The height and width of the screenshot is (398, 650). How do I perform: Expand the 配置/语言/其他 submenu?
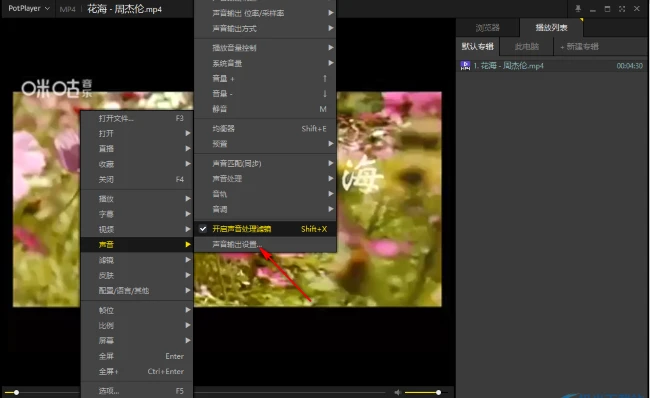(137, 291)
